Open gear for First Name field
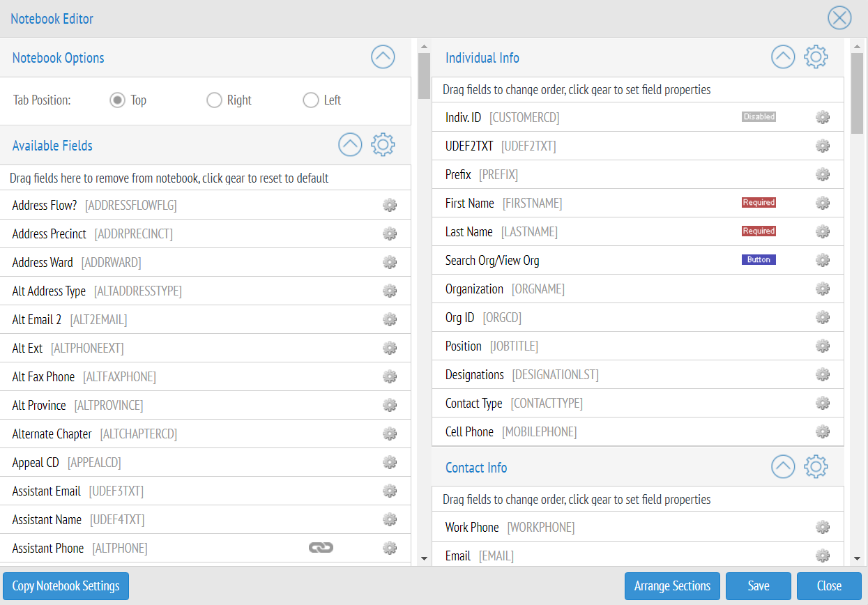 (x=823, y=203)
